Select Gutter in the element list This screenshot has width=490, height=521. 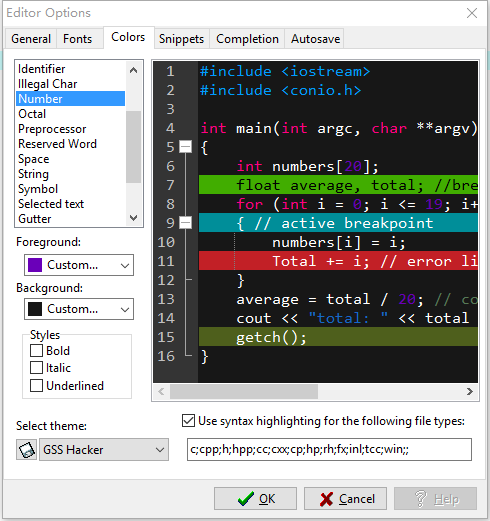[x=71, y=219]
